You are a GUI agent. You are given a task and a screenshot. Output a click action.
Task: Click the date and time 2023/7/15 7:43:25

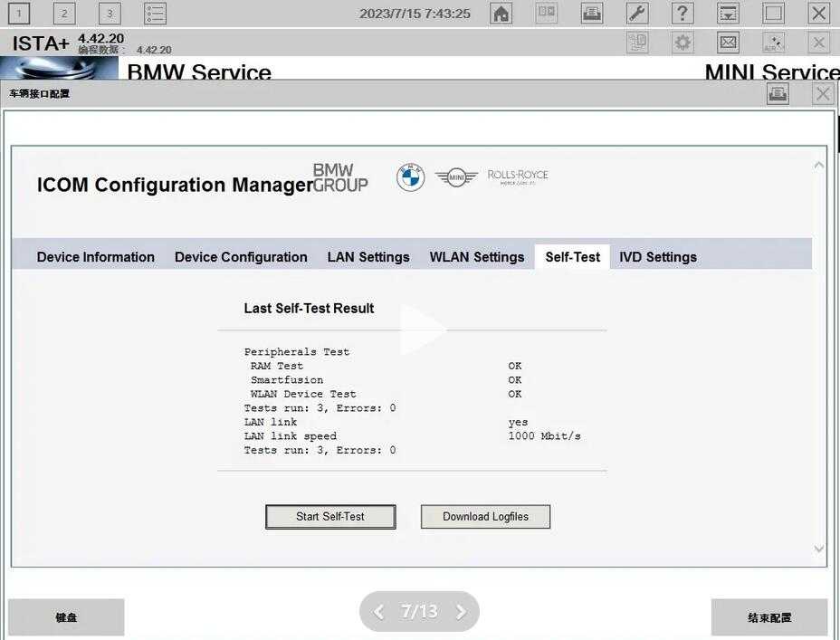click(415, 14)
